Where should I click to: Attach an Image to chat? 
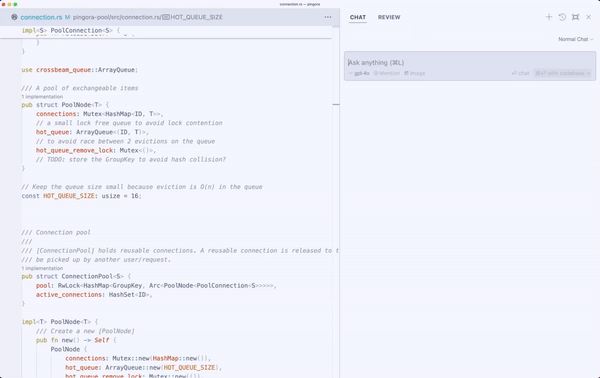[415, 73]
